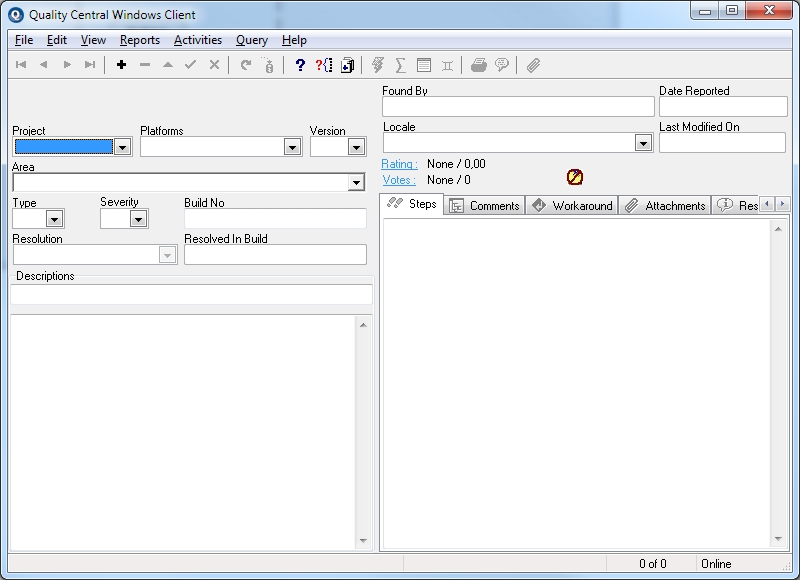
Task: Click the edit record triangle icon
Action: [168, 65]
